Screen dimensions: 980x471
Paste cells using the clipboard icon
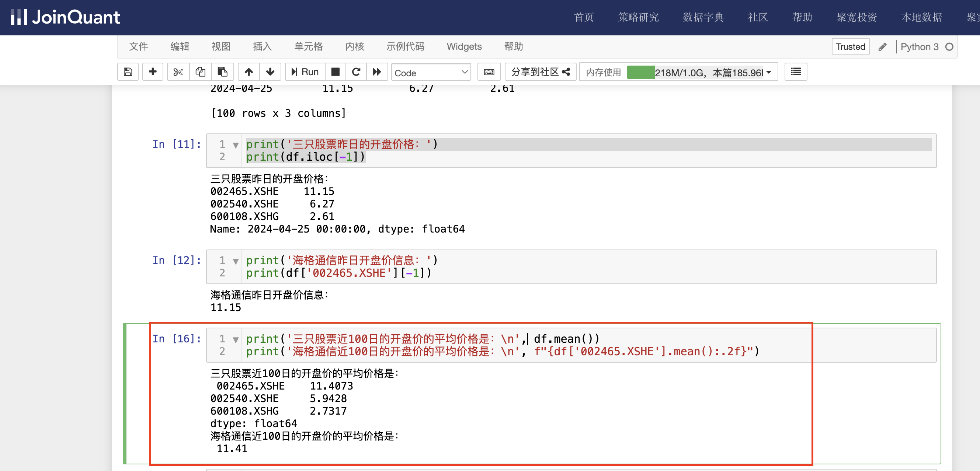click(x=222, y=72)
